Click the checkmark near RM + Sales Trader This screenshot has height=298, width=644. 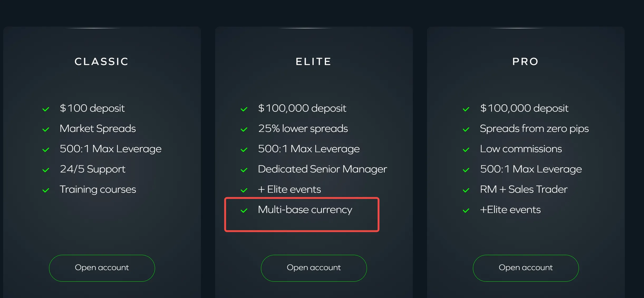[x=466, y=190]
